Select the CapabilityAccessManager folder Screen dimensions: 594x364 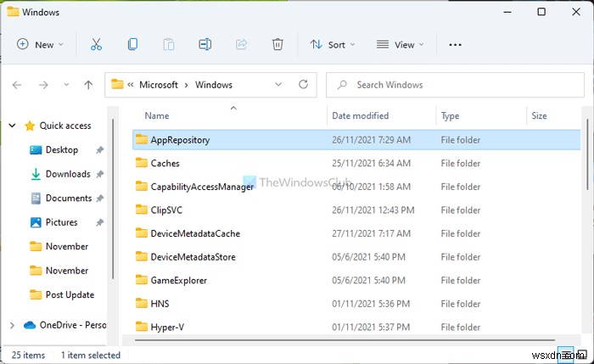(x=202, y=187)
